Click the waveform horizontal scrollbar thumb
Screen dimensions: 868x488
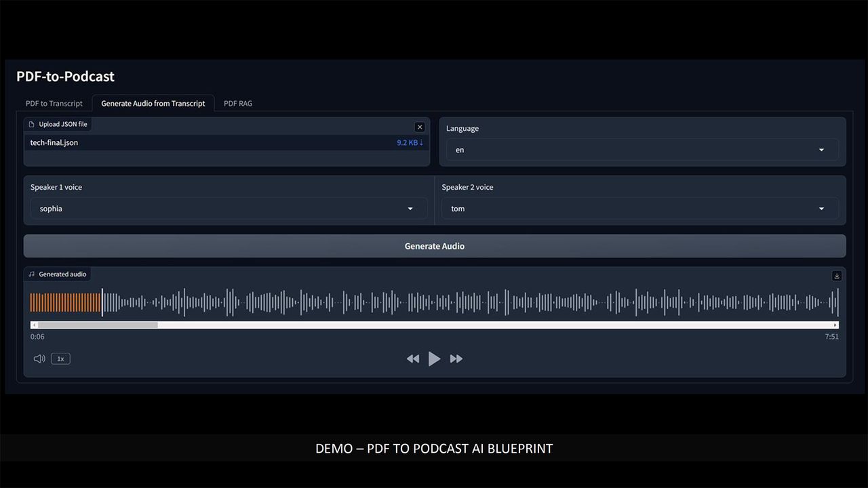tap(98, 325)
